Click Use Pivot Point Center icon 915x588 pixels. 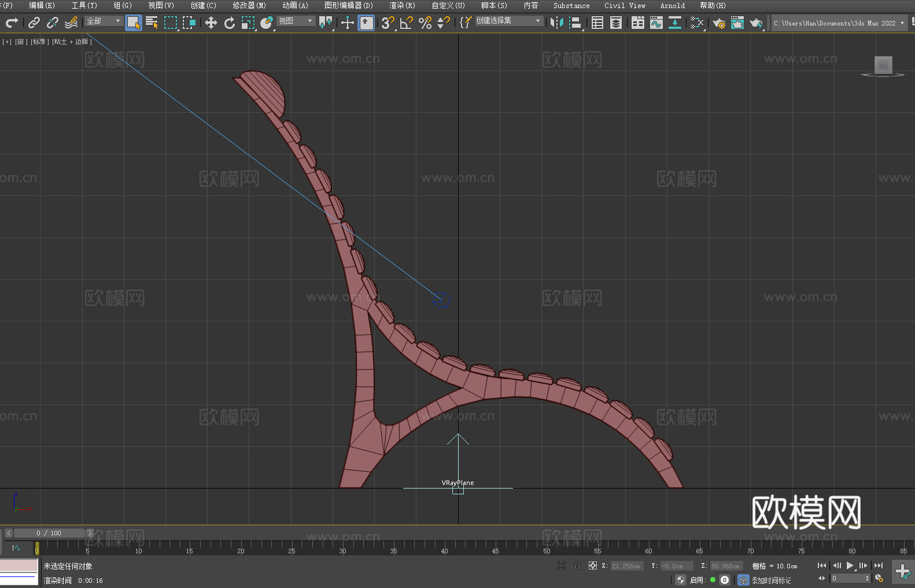326,23
